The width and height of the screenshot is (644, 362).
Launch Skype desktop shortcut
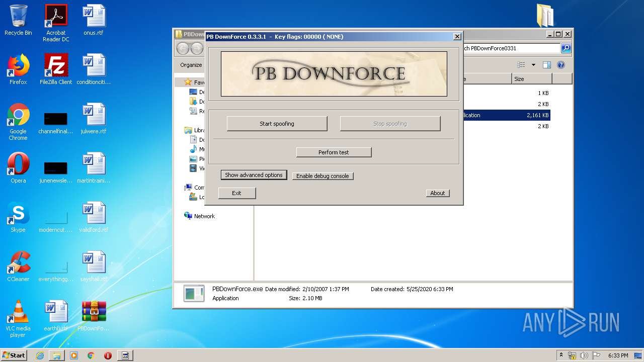pos(18,217)
